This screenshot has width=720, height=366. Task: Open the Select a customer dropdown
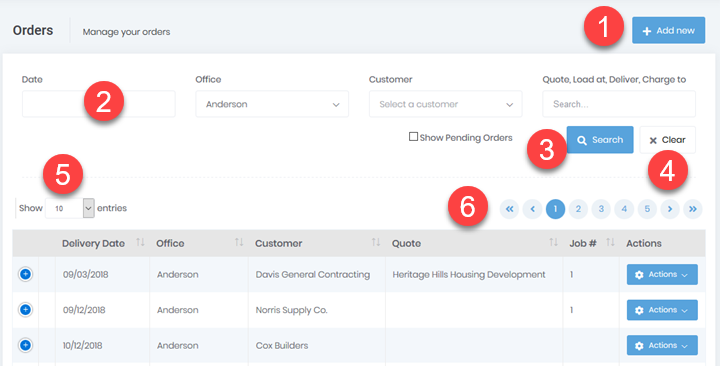(x=445, y=104)
